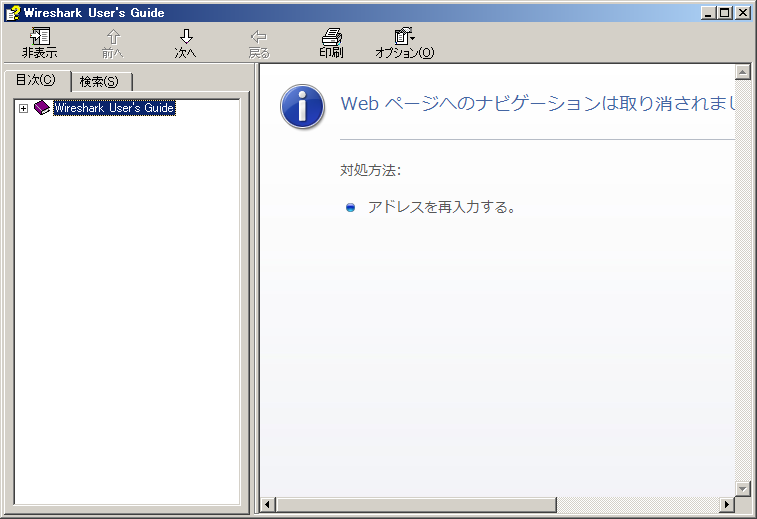This screenshot has width=757, height=519.
Task: Click the horizontal scrollbar thumb
Action: coord(416,505)
